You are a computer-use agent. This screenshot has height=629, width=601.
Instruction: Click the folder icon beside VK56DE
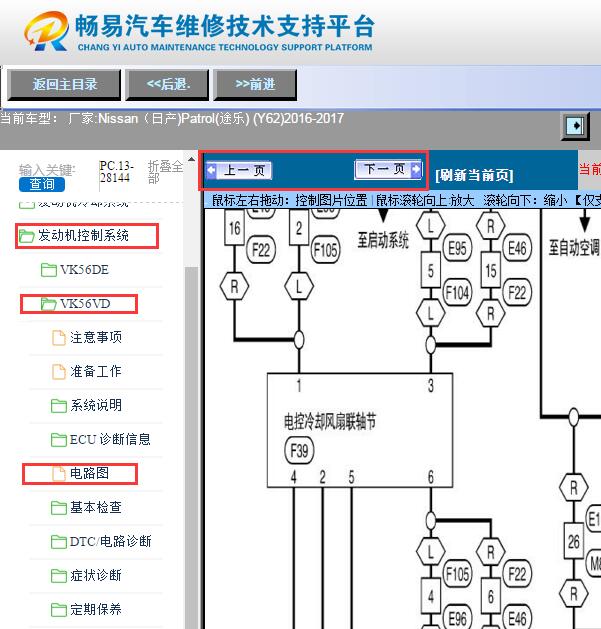pyautogui.click(x=49, y=270)
